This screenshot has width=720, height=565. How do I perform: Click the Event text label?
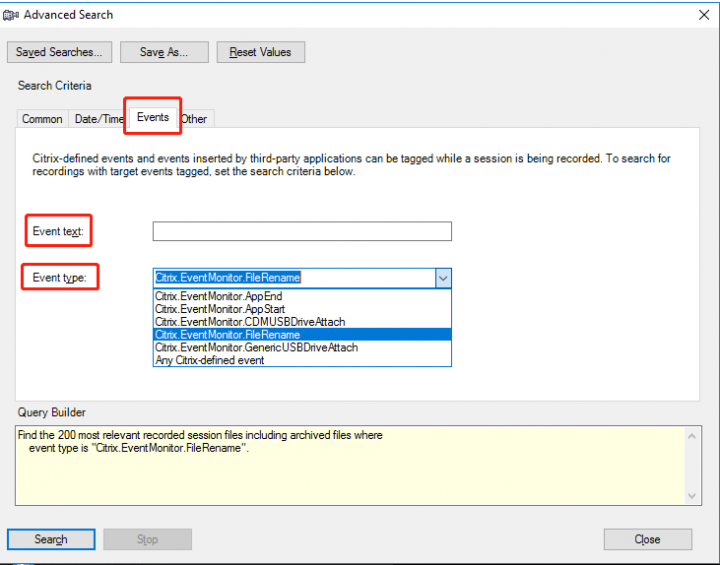[x=58, y=231]
